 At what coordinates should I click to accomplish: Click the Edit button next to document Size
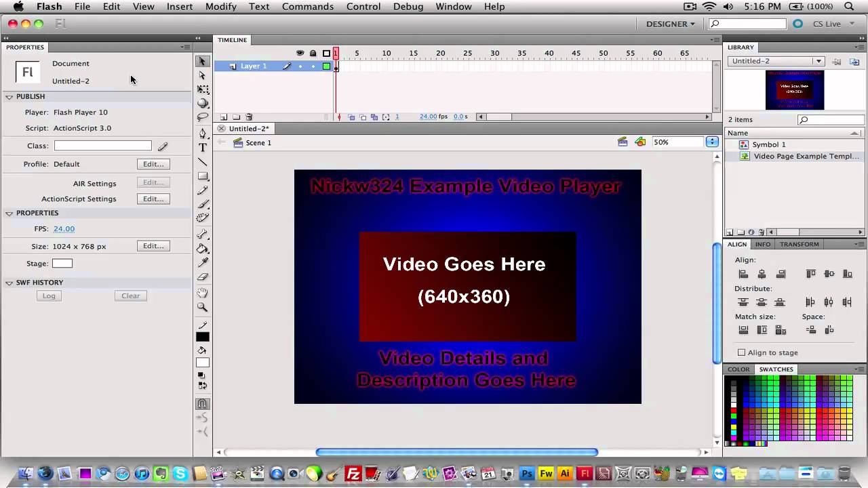click(153, 246)
